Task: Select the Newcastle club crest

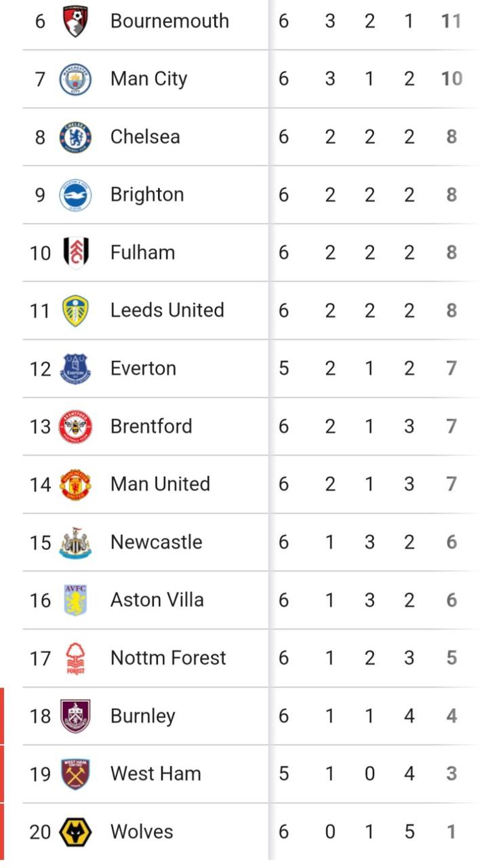Action: pyautogui.click(x=75, y=542)
